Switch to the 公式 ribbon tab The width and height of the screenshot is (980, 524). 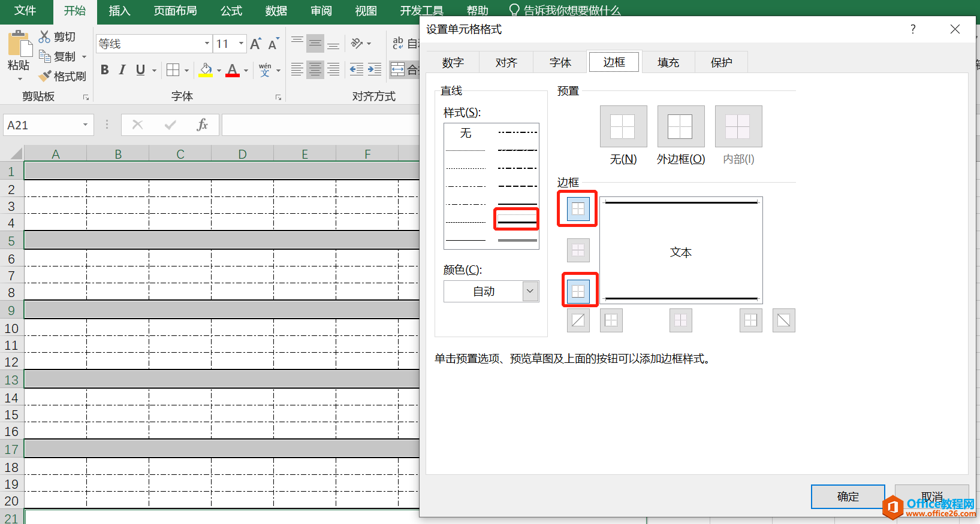(231, 11)
